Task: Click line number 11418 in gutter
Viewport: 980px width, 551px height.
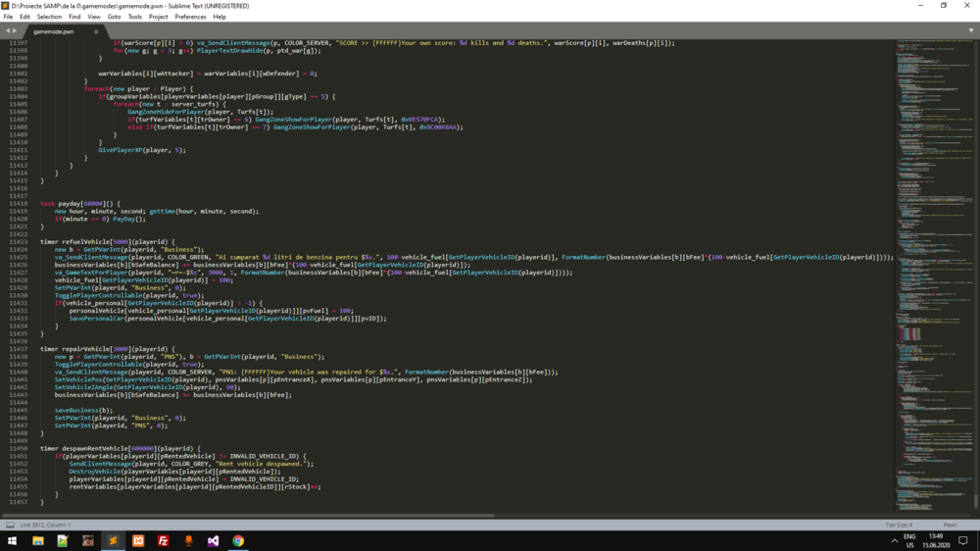Action: 18,204
